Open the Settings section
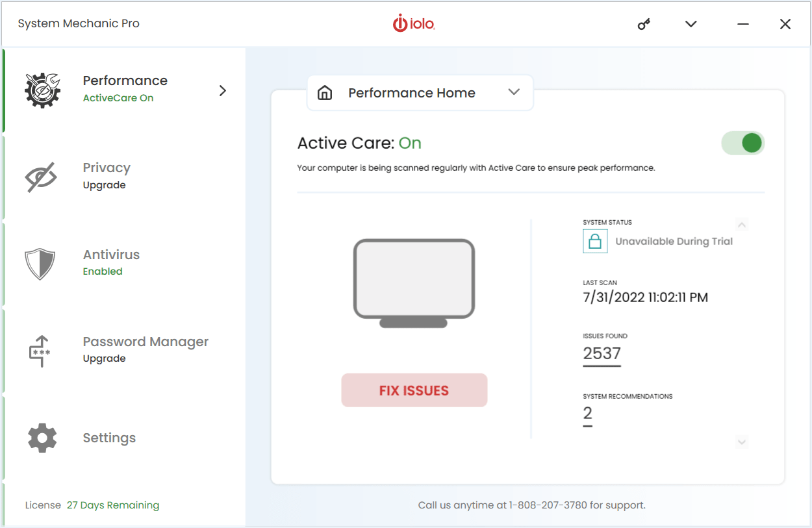 coord(124,438)
